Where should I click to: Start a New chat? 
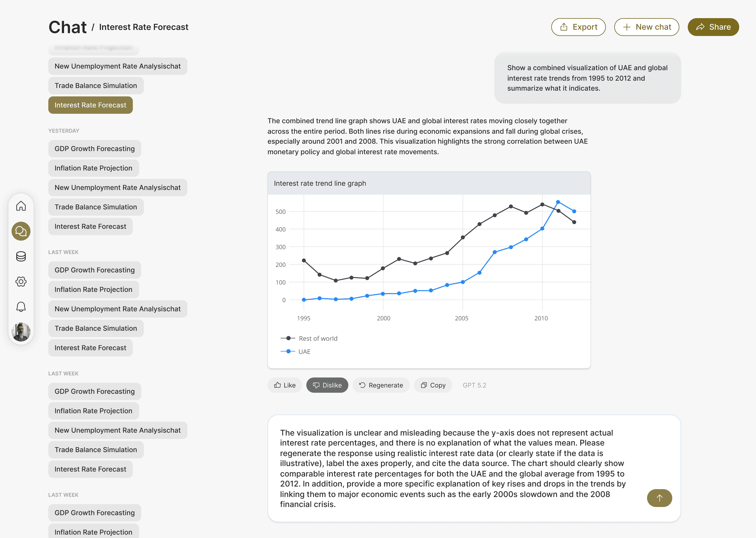coord(647,27)
